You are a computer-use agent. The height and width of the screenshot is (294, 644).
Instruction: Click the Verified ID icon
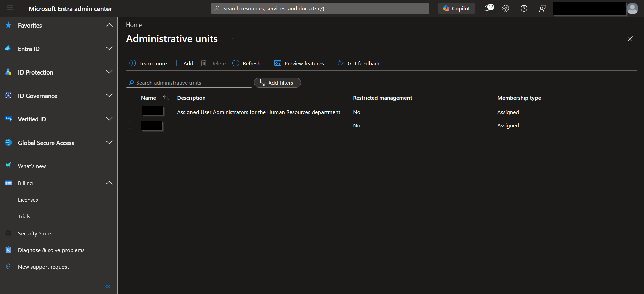[x=9, y=119]
